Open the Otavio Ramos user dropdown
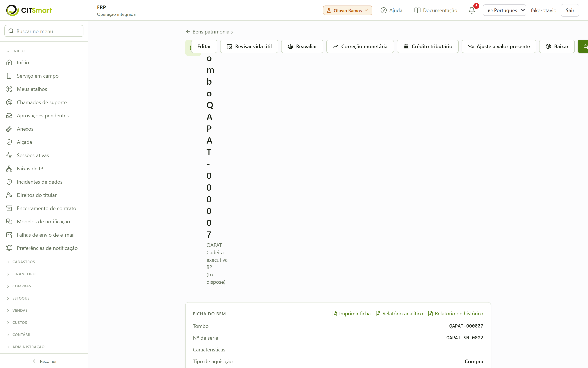Viewport: 588px width, 368px height. pos(347,10)
